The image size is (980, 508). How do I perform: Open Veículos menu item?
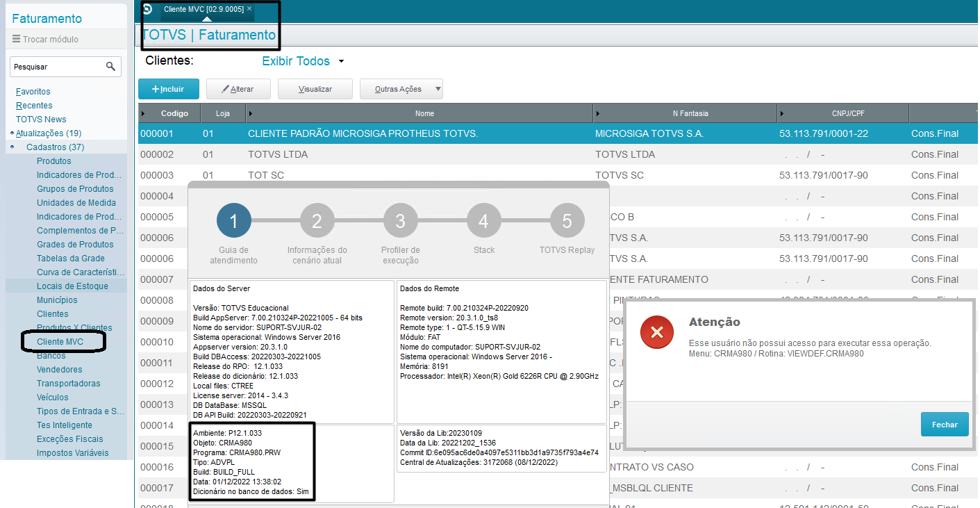[53, 398]
